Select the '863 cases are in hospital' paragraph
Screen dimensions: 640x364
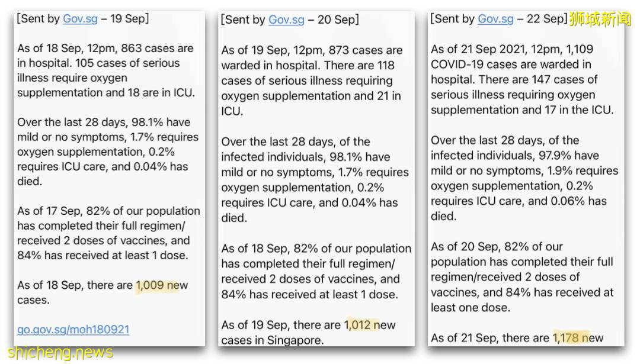[107, 70]
